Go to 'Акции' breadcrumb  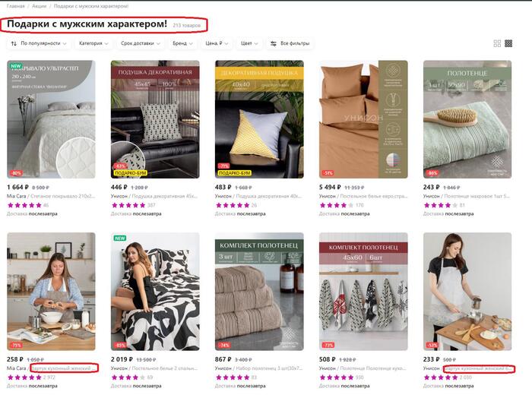coord(39,6)
